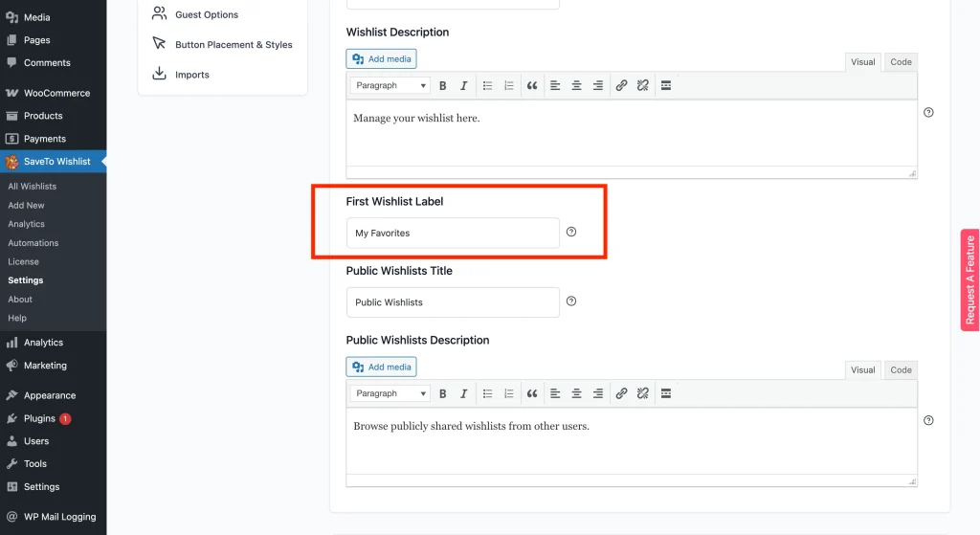Insert link in Public Wishlists Description editor
Image resolution: width=980 pixels, height=535 pixels.
pyautogui.click(x=621, y=393)
